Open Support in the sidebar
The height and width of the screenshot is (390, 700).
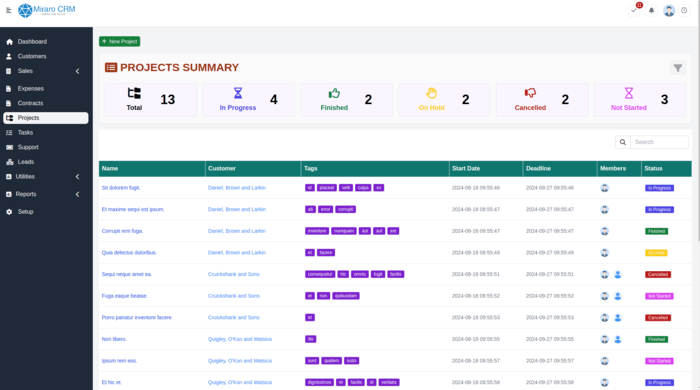tap(46, 147)
